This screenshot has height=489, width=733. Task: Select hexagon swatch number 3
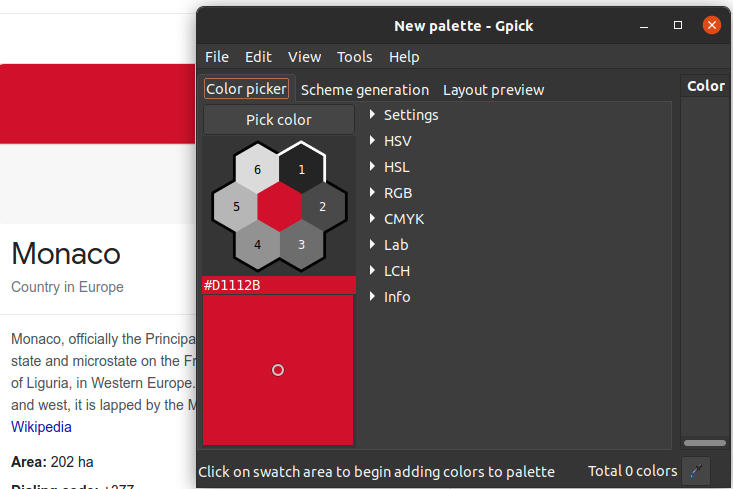(x=302, y=244)
